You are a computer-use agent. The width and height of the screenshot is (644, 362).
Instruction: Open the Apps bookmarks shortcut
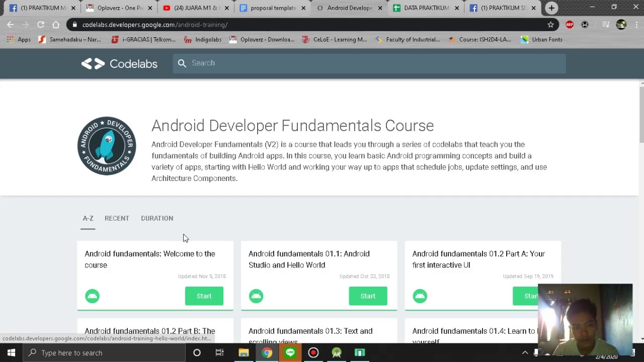pos(19,39)
